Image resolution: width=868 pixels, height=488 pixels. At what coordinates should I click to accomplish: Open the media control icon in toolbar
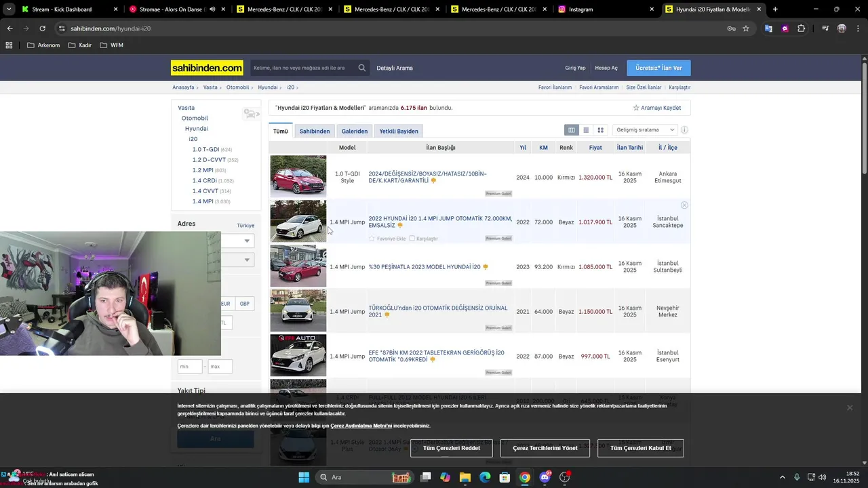(x=825, y=28)
